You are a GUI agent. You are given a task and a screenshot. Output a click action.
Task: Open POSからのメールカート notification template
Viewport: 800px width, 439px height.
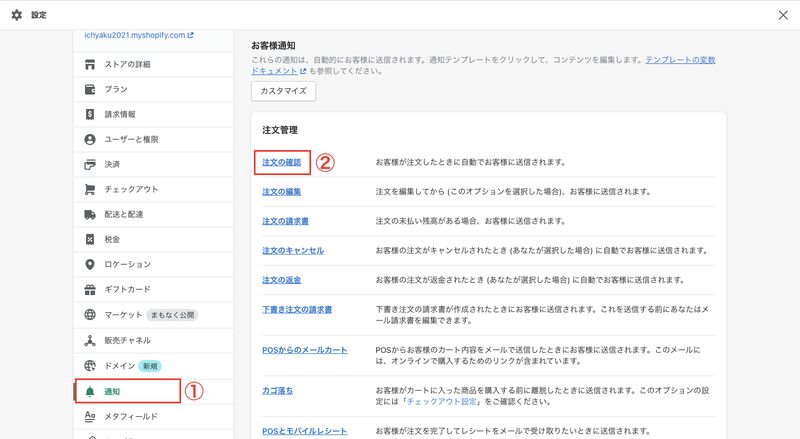click(305, 350)
